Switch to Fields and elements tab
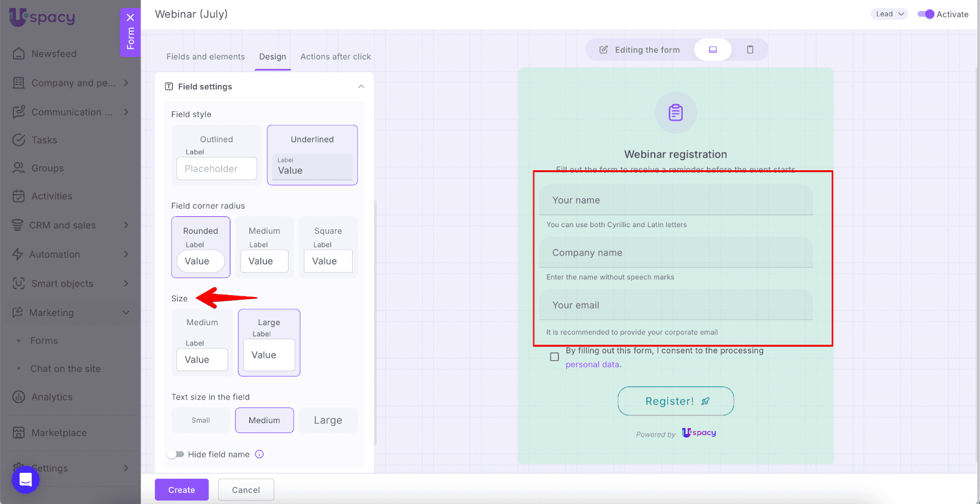 205,56
